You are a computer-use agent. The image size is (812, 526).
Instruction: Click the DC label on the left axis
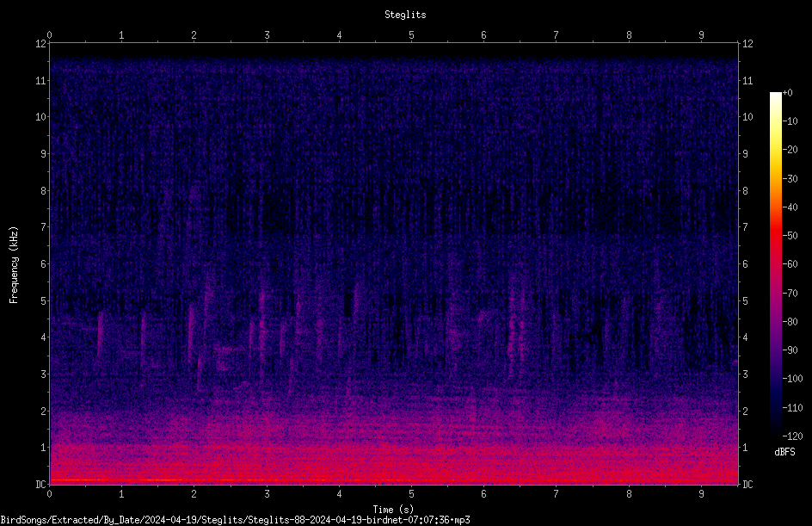pyautogui.click(x=40, y=484)
